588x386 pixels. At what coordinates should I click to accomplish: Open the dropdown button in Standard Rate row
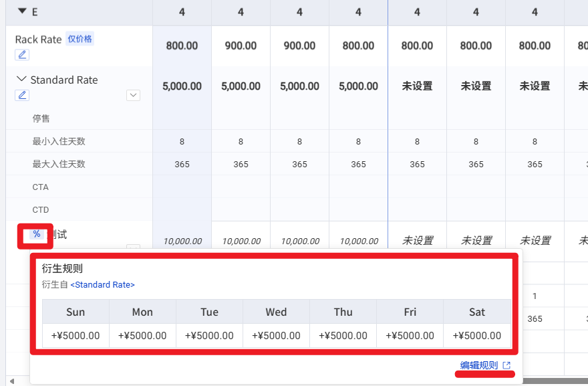133,96
